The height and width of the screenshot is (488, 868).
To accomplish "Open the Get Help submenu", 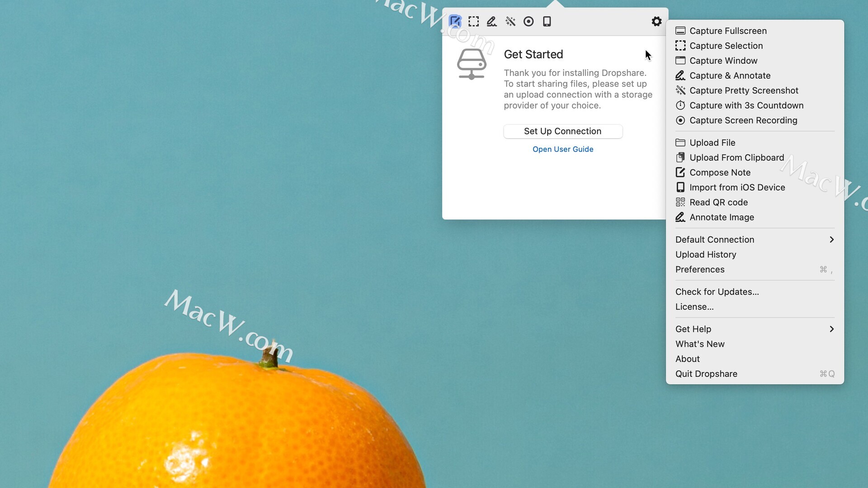I will click(755, 329).
